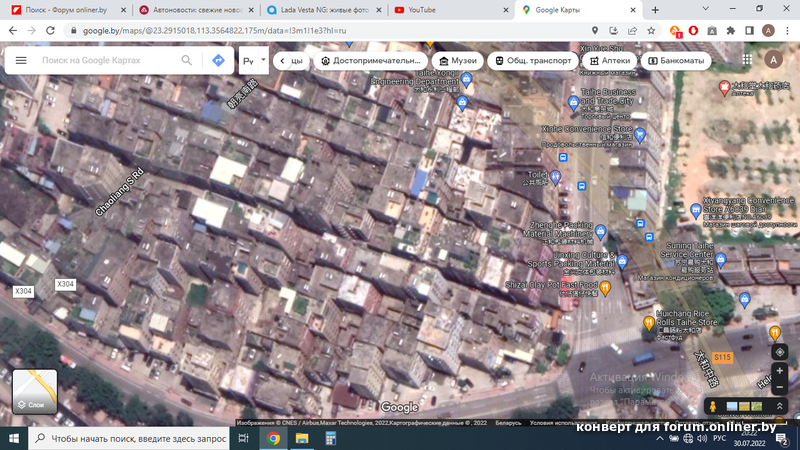Click the Engineering Department marker
This screenshot has width=800, height=450.
pos(466,79)
